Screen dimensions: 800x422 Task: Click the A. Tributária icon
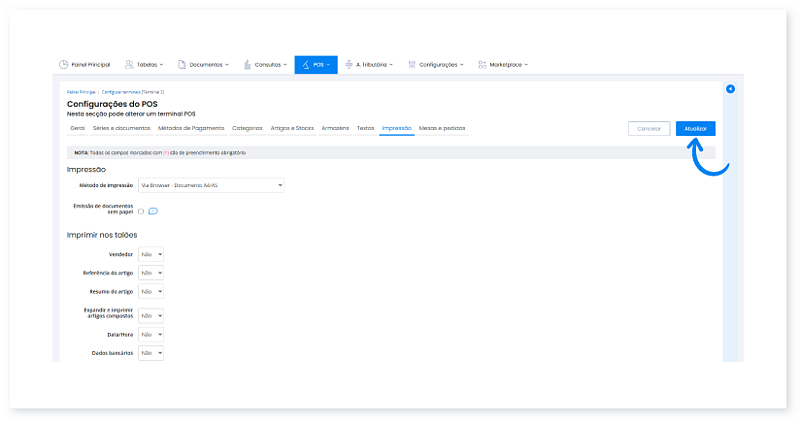click(x=349, y=64)
